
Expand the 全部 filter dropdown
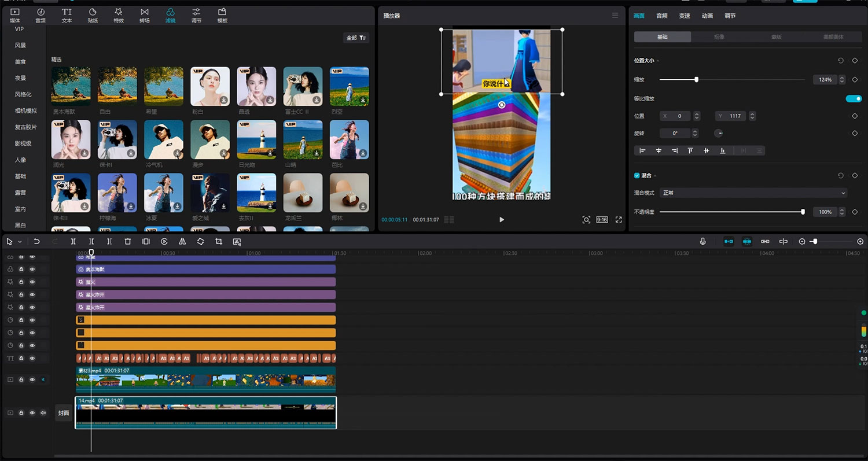(356, 38)
